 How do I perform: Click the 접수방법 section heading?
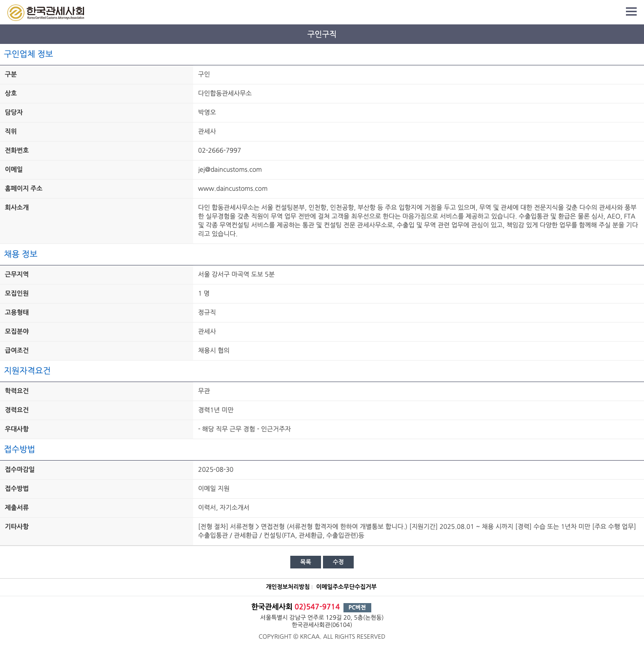pos(20,449)
